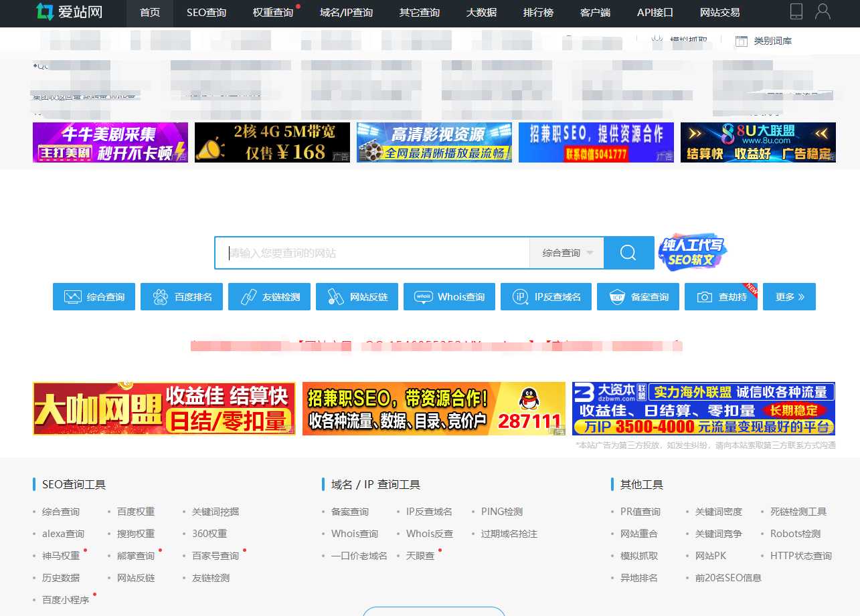Open the 权重查询 nav menu
The image size is (860, 616).
pyautogui.click(x=273, y=13)
